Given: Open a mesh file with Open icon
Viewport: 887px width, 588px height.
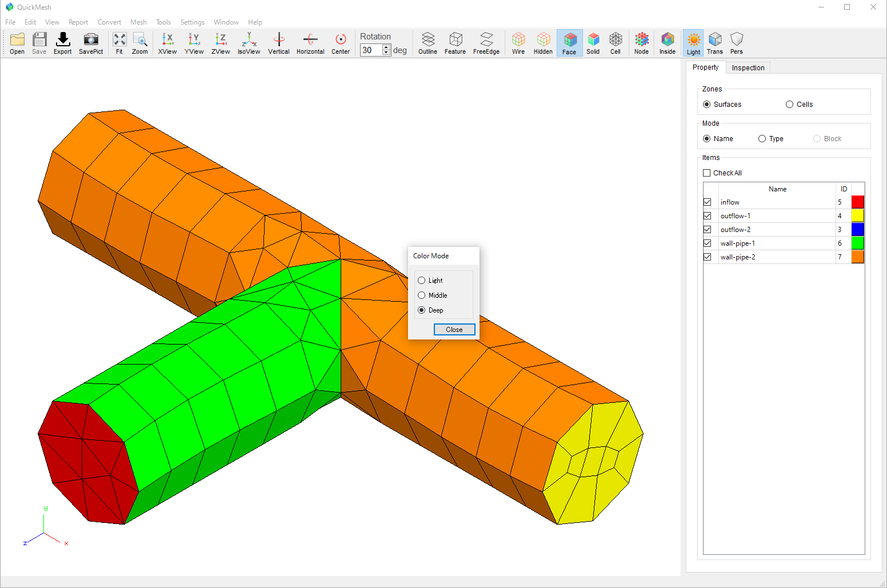Looking at the screenshot, I should (x=17, y=43).
